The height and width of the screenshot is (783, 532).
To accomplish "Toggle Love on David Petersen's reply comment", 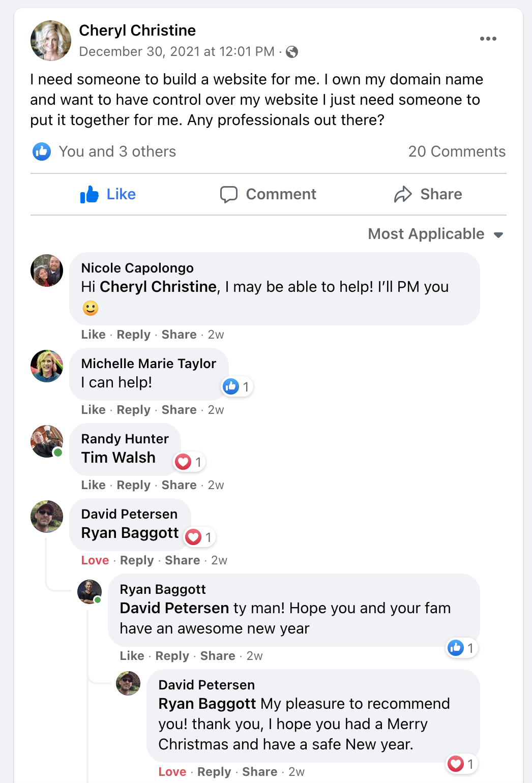I will [x=172, y=772].
